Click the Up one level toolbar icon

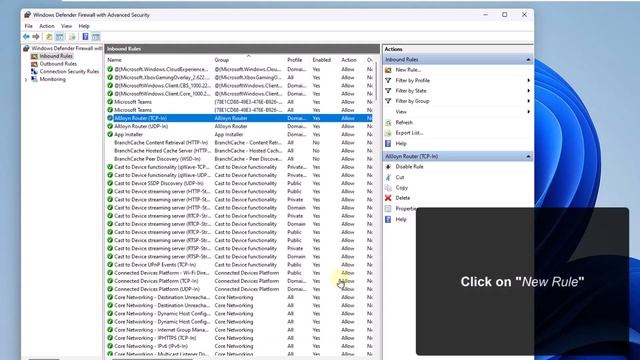point(49,37)
